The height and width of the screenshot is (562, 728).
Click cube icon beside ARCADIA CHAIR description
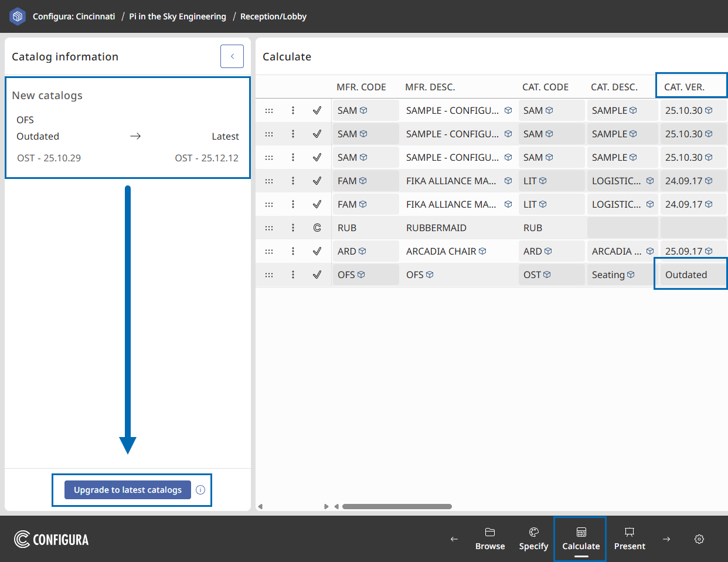pos(482,251)
